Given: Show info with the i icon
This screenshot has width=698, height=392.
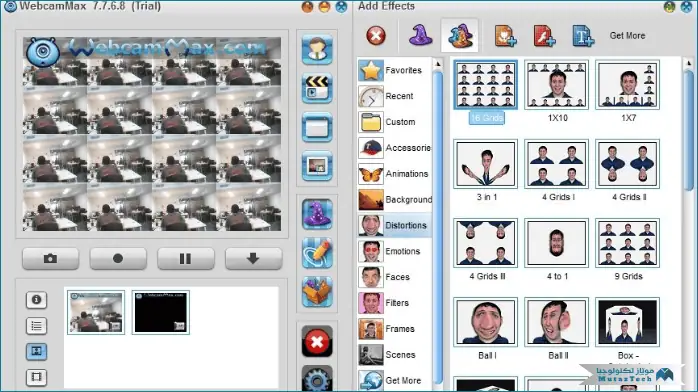Looking at the screenshot, I should coord(37,300).
